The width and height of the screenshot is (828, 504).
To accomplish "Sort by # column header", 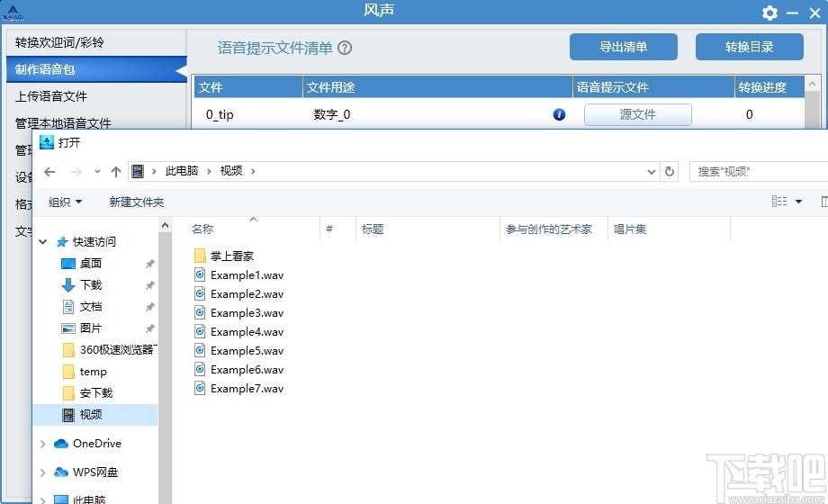I will 329,229.
